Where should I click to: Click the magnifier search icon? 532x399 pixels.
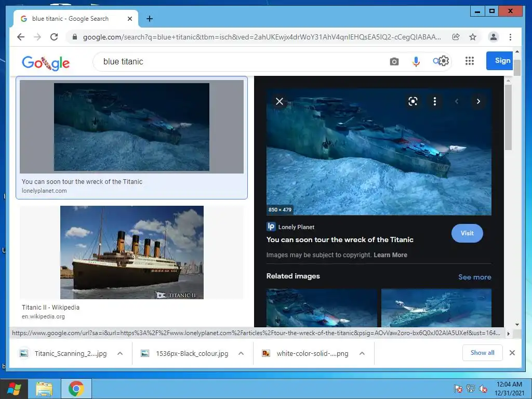436,61
